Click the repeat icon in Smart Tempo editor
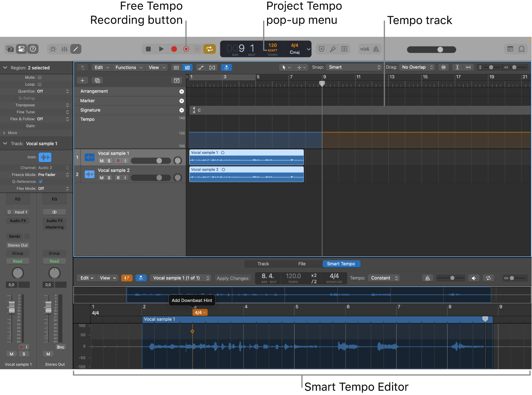532x395 pixels. click(x=488, y=278)
